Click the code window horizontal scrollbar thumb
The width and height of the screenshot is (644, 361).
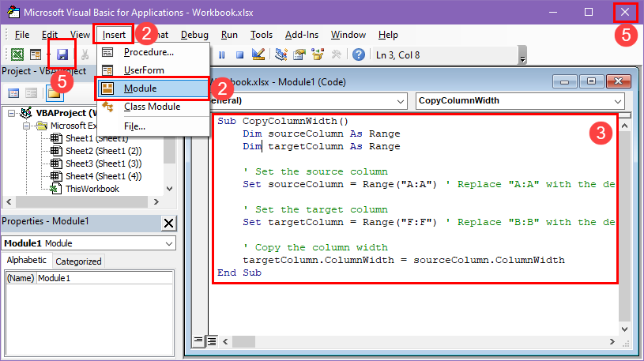click(243, 341)
